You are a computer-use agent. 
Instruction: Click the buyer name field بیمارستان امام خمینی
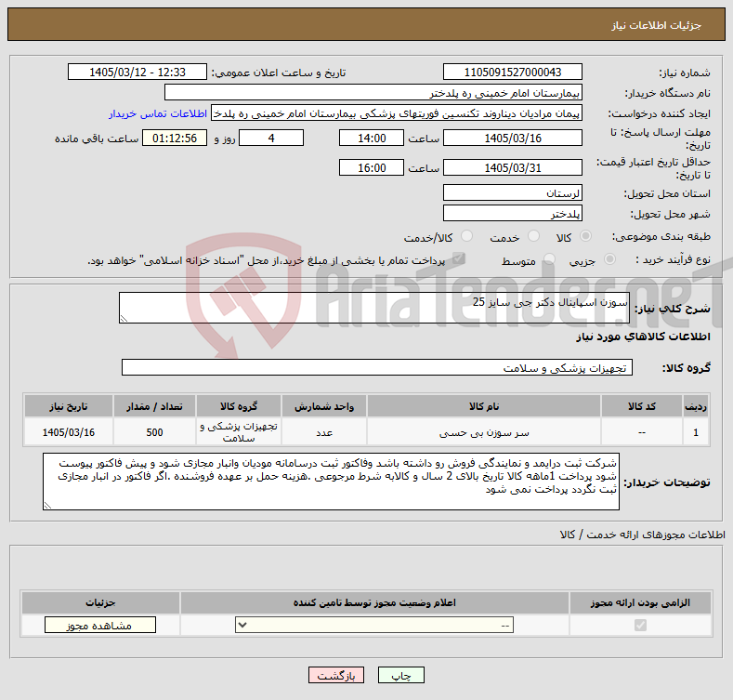coord(373,93)
